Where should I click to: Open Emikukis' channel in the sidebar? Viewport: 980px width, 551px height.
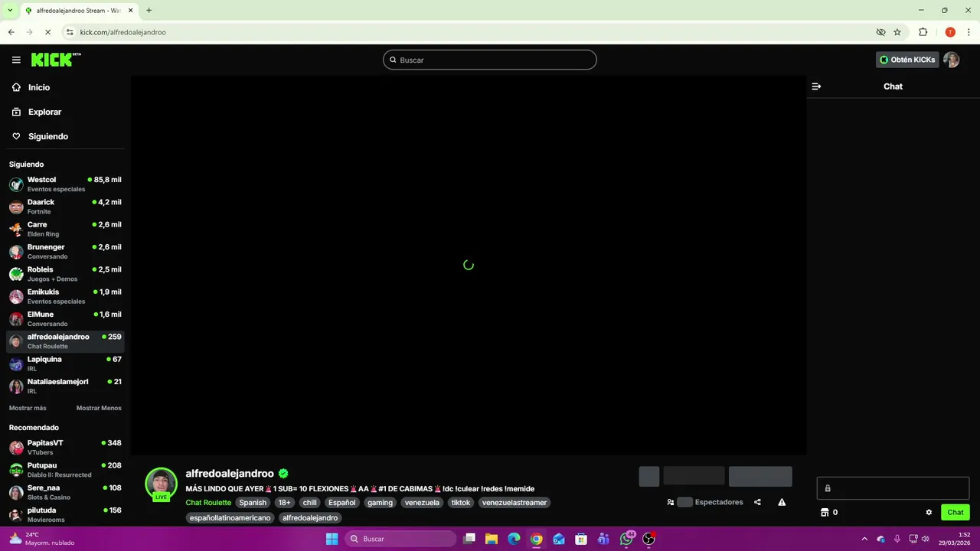click(x=65, y=296)
